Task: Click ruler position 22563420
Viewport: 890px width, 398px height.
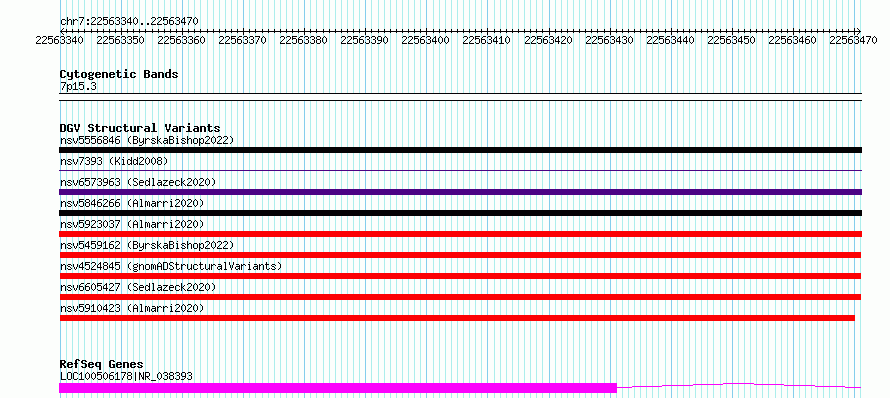Action: coord(548,40)
